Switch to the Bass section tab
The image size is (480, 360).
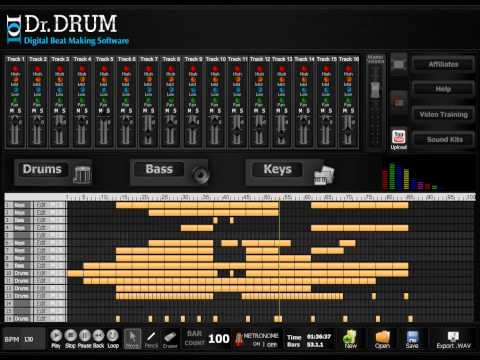(x=159, y=169)
